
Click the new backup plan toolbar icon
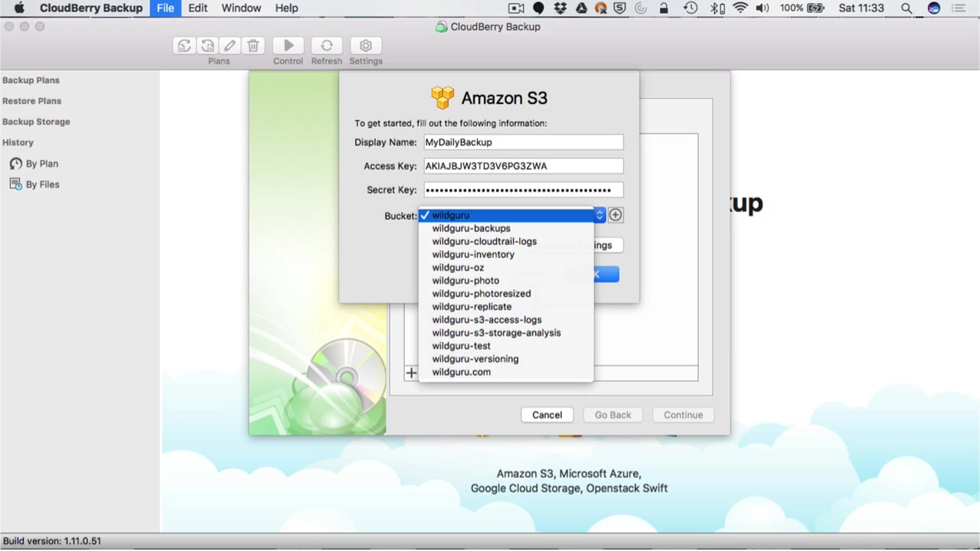coord(185,46)
